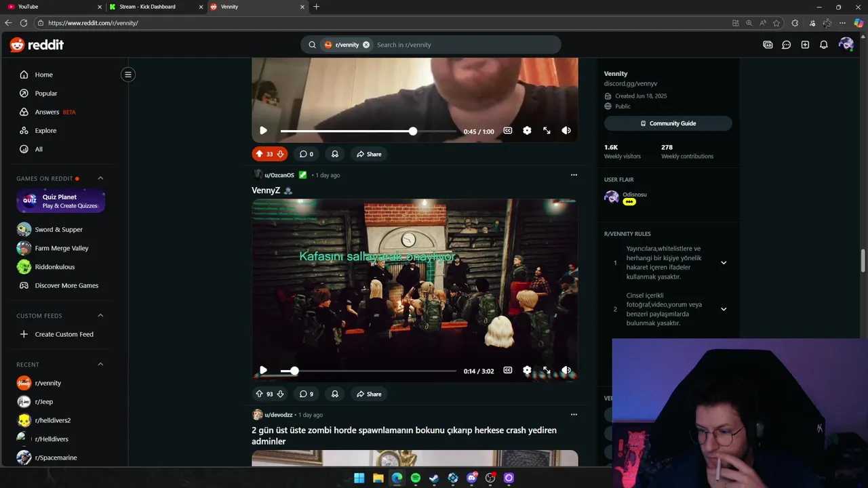Switch to the Stream - Kick Dashboard tab
The width and height of the screenshot is (868, 488).
(x=155, y=7)
